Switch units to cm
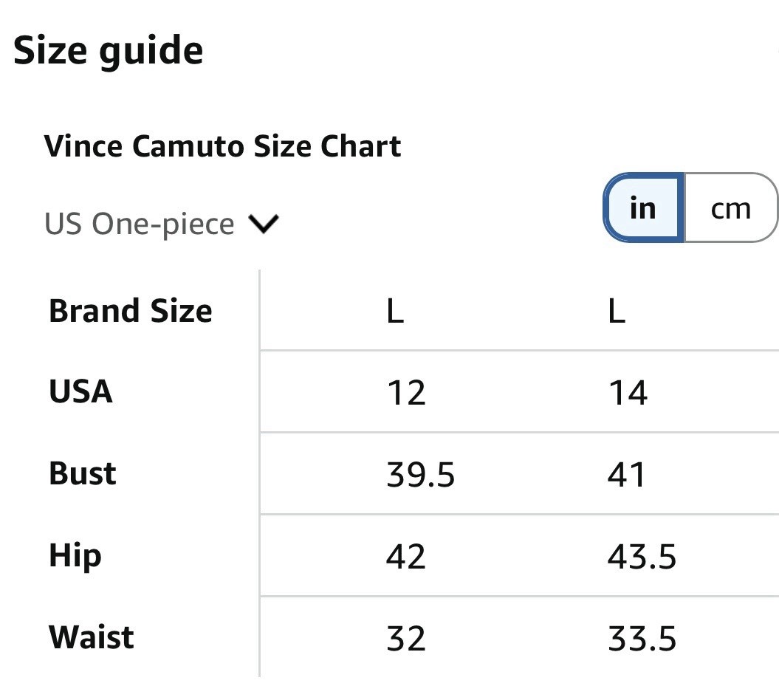 731,207
